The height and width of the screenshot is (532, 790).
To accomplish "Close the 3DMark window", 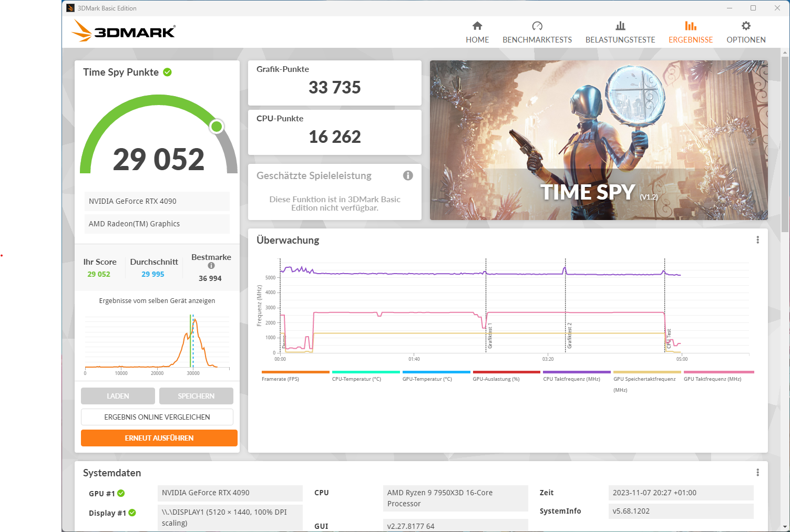I will point(777,8).
